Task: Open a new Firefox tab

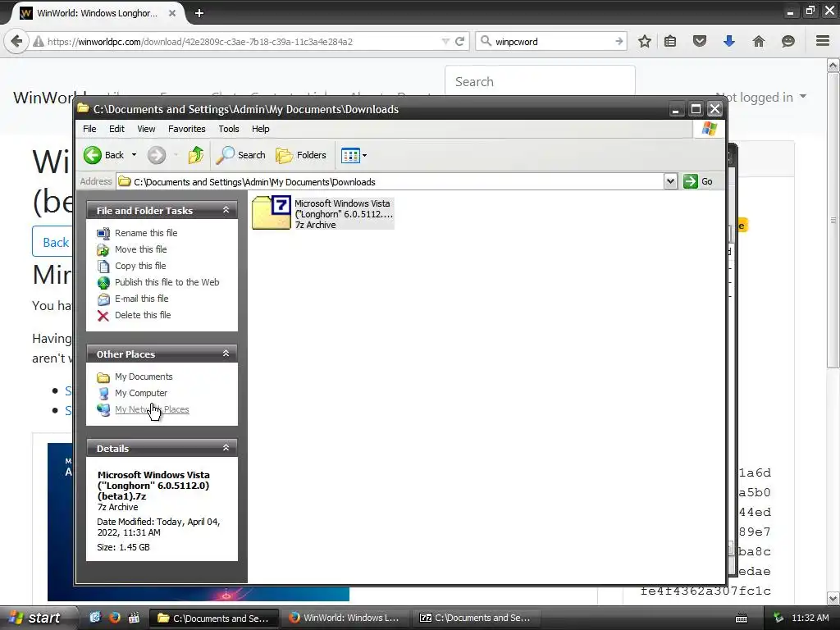Action: pos(199,13)
